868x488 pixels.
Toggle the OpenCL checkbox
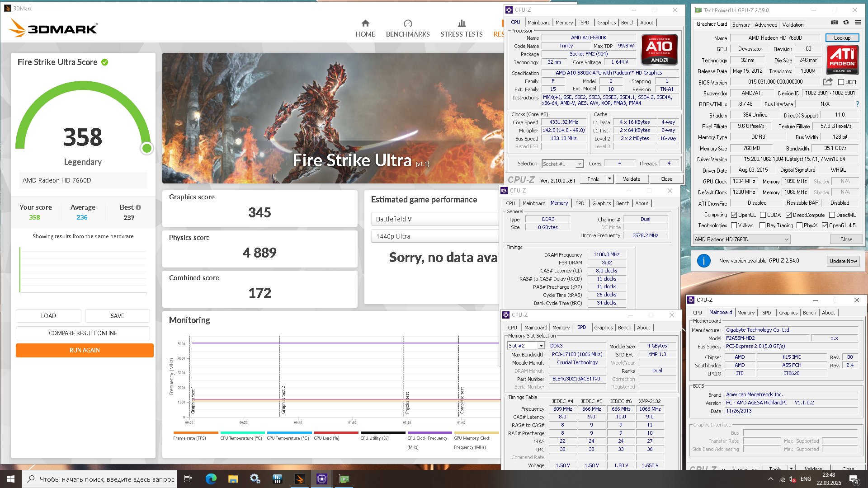tap(734, 215)
